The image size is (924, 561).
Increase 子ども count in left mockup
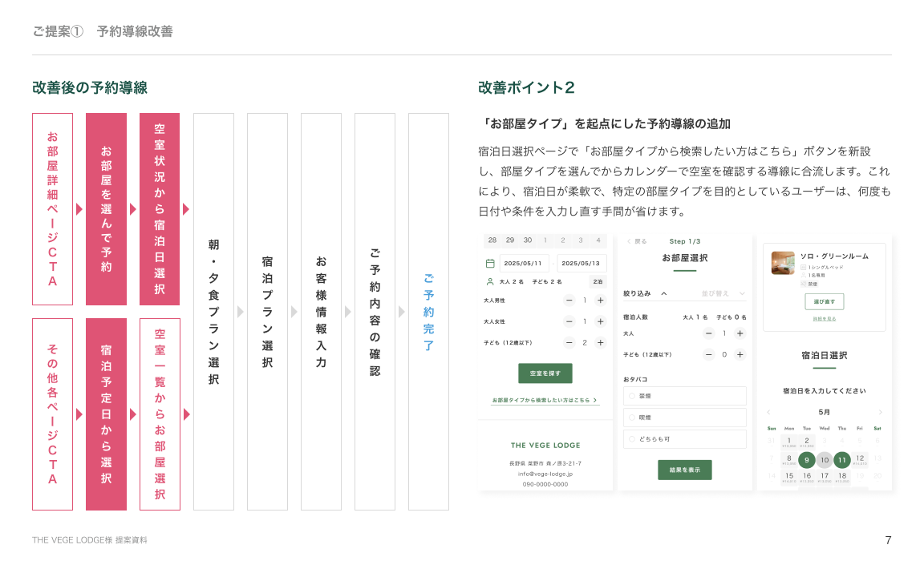[x=600, y=343]
